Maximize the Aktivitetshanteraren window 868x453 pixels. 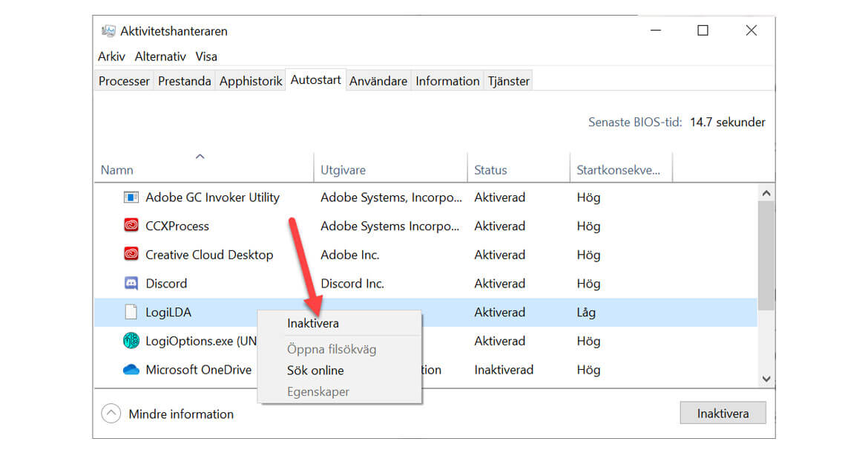pyautogui.click(x=703, y=30)
